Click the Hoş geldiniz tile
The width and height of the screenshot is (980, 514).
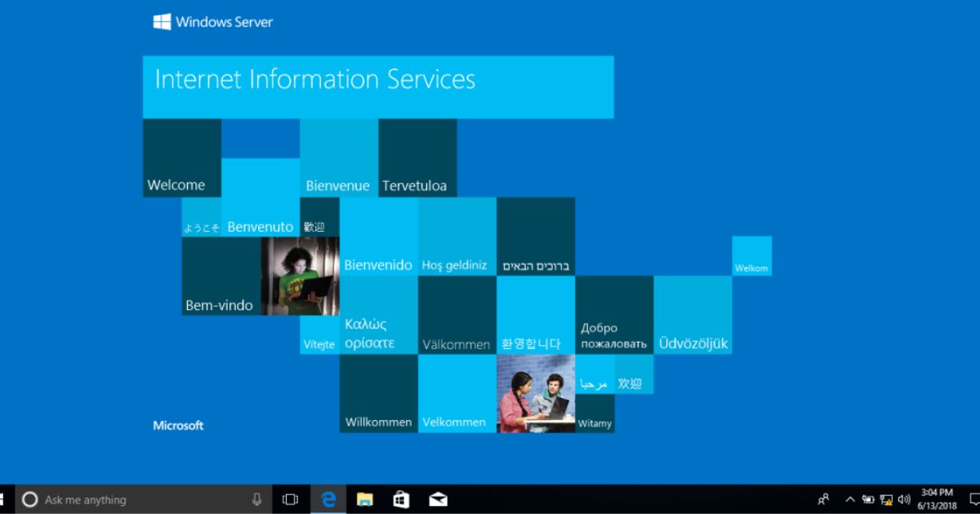pyautogui.click(x=457, y=237)
